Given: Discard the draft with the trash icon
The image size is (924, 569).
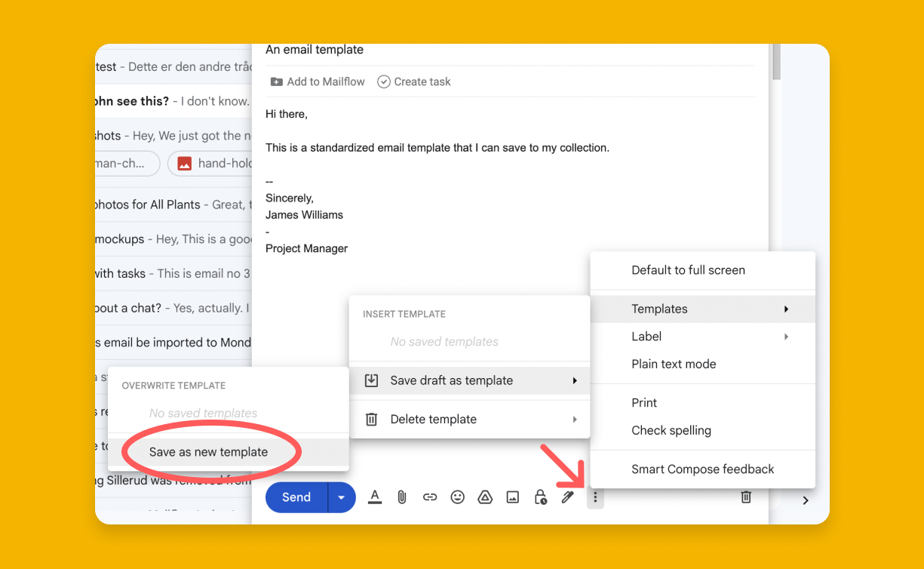Looking at the screenshot, I should [745, 497].
